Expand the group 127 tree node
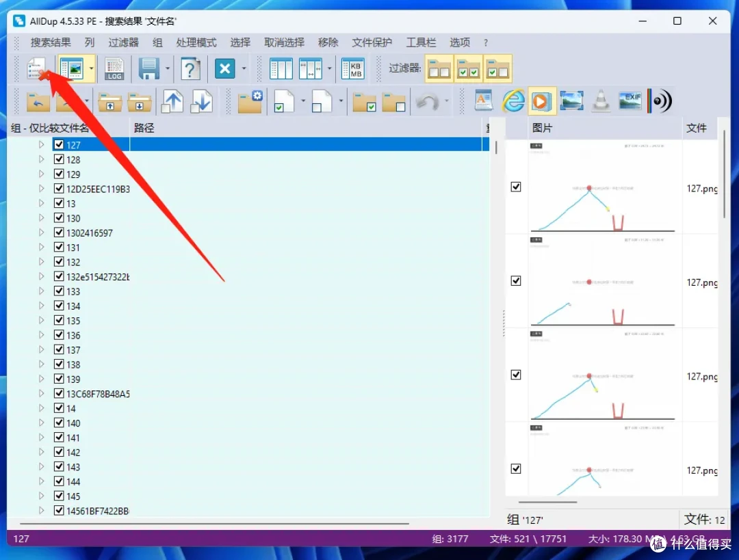This screenshot has height=560, width=739. (42, 144)
